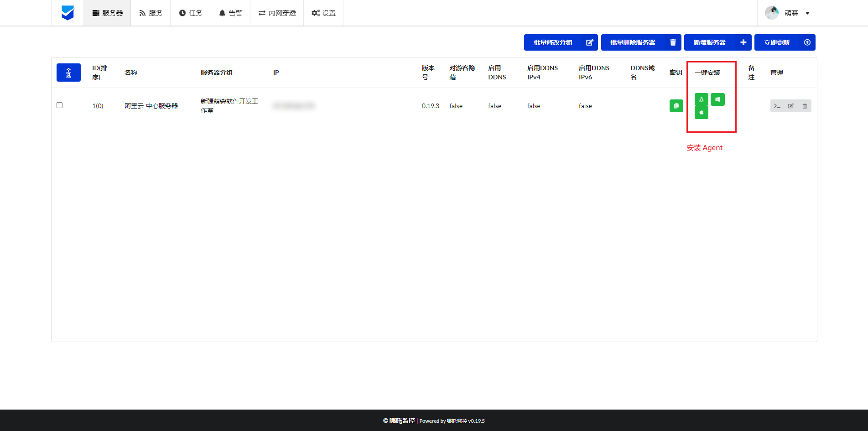Click the user avatar picture
Image resolution: width=868 pixels, height=431 pixels.
point(772,13)
